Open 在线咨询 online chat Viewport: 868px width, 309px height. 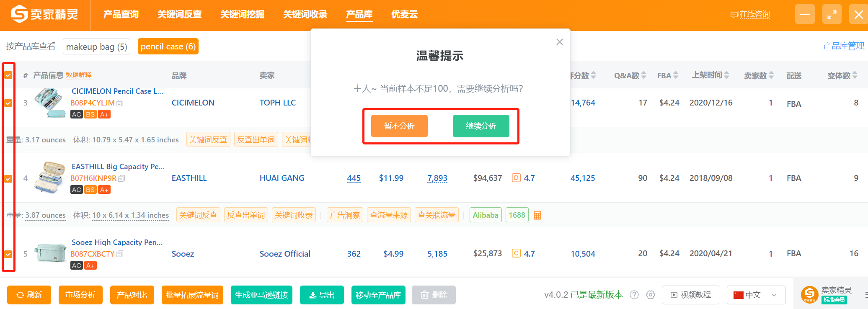(750, 14)
